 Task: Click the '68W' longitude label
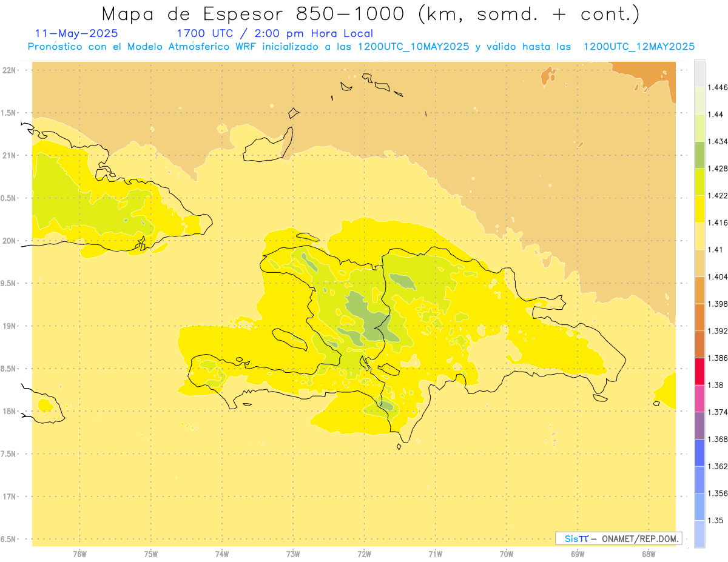pyautogui.click(x=649, y=554)
